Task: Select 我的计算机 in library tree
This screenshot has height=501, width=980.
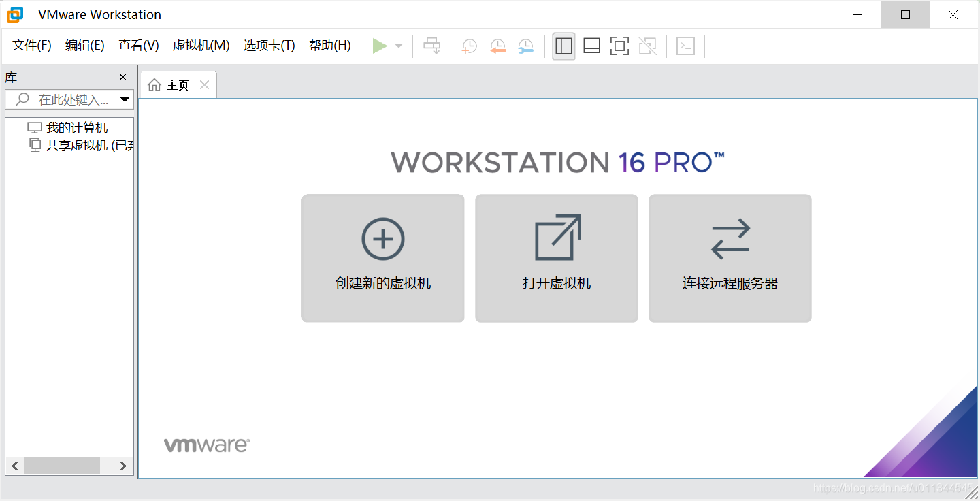Action: click(x=67, y=127)
